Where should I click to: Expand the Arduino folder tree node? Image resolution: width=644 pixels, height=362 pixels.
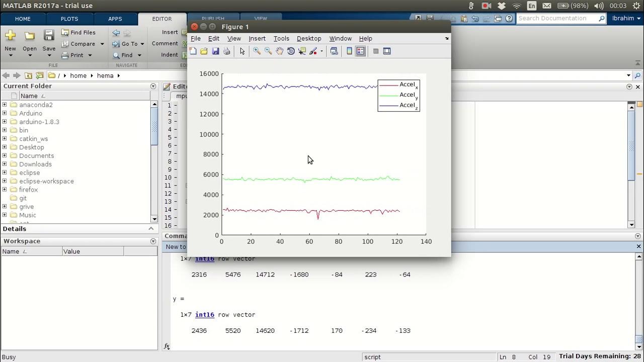(x=5, y=113)
